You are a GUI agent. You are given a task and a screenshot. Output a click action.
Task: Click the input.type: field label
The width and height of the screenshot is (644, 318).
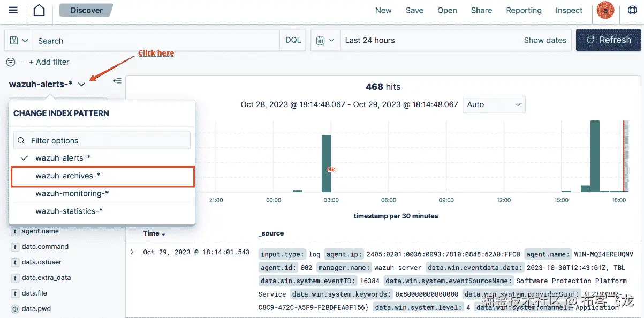[282, 254]
